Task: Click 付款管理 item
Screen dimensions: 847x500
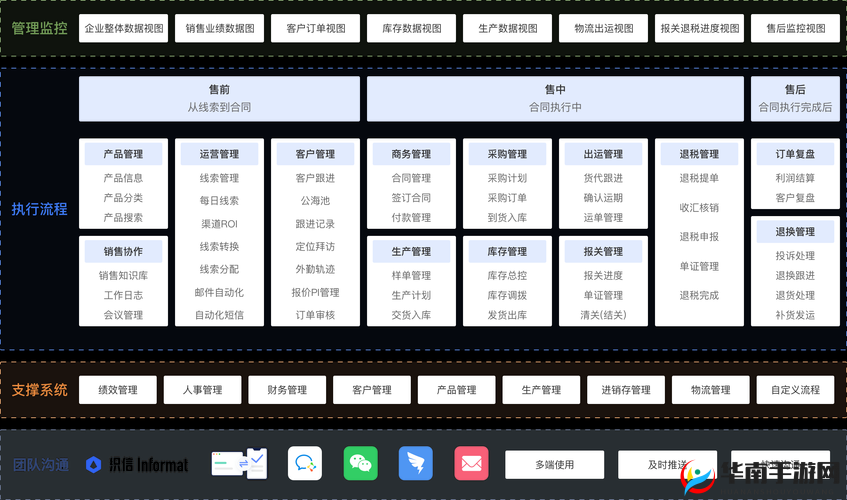Action: pos(411,218)
